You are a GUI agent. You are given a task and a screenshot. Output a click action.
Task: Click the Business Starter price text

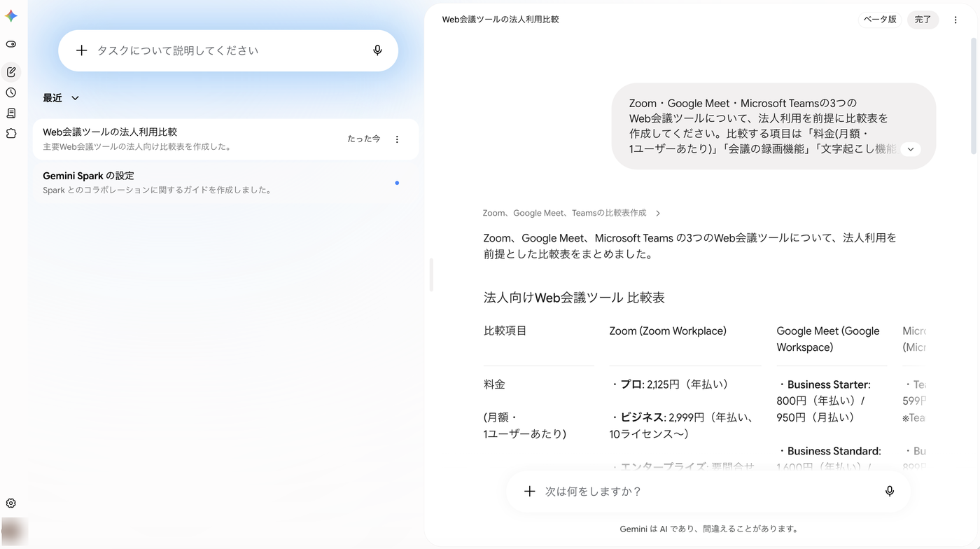point(825,401)
